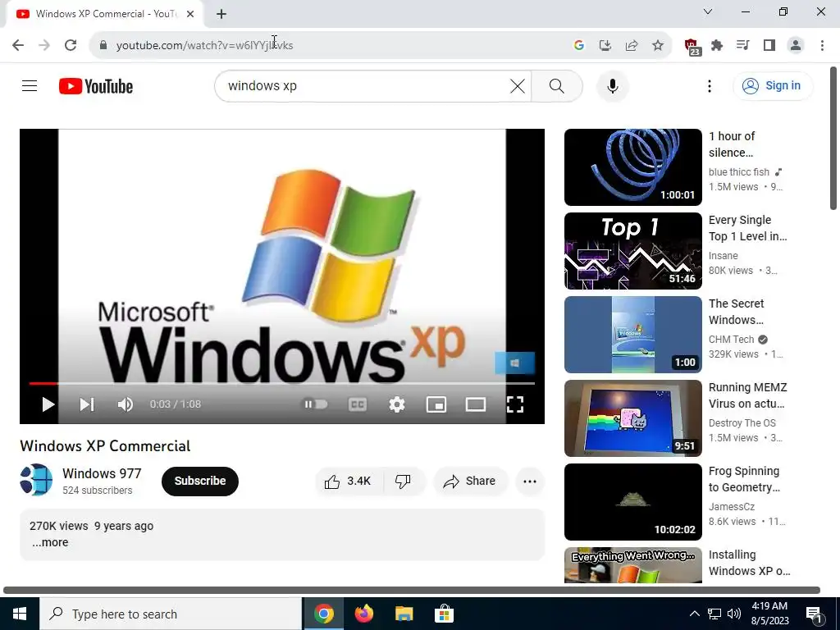Go to the YouTube home logo

point(96,86)
